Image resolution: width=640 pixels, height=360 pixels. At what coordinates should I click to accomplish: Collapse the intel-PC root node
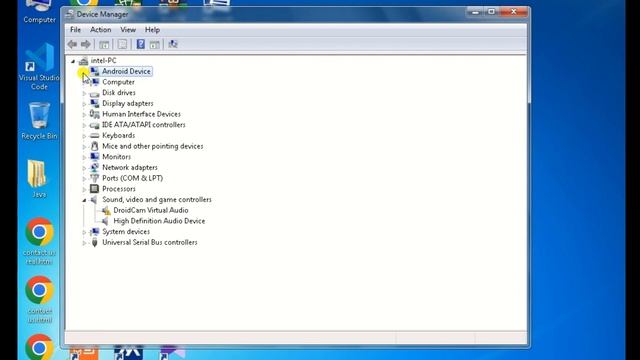[x=73, y=61]
